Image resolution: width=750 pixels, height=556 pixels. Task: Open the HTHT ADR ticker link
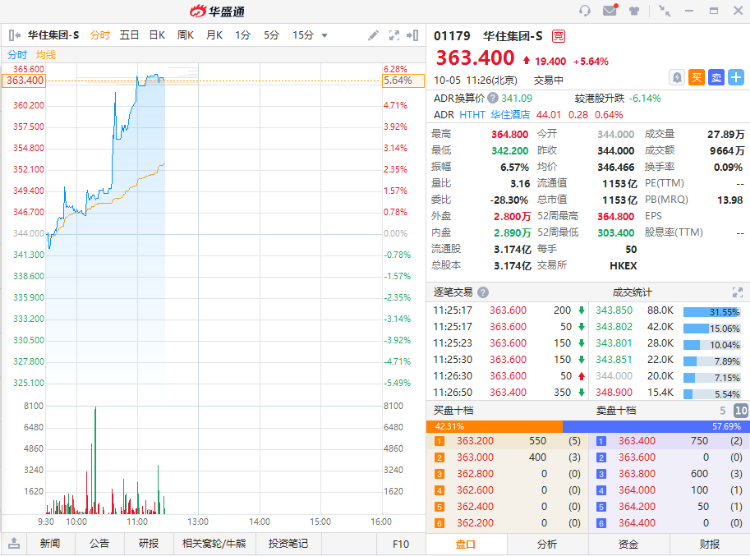472,115
